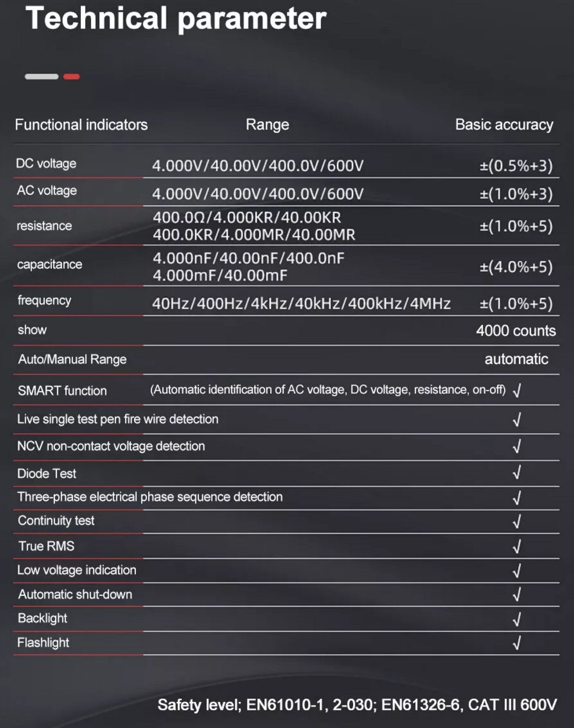This screenshot has height=728, width=574.
Task: Click the Range column header
Action: 267,124
